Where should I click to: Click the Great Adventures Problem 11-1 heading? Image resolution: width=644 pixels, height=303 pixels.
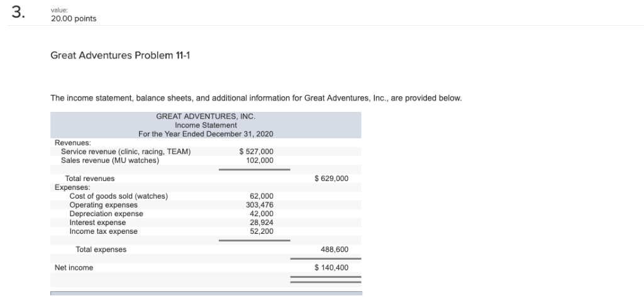(x=120, y=55)
